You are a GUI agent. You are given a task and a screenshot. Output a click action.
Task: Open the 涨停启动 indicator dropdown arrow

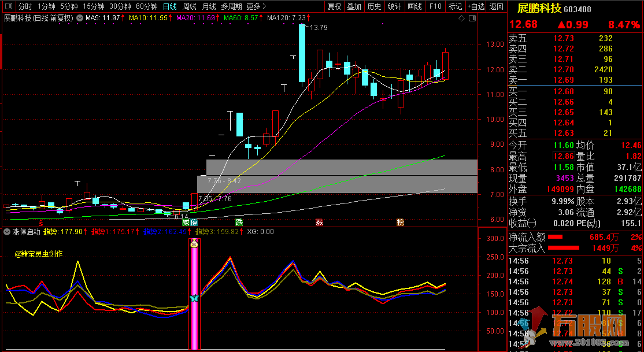pos(7,232)
